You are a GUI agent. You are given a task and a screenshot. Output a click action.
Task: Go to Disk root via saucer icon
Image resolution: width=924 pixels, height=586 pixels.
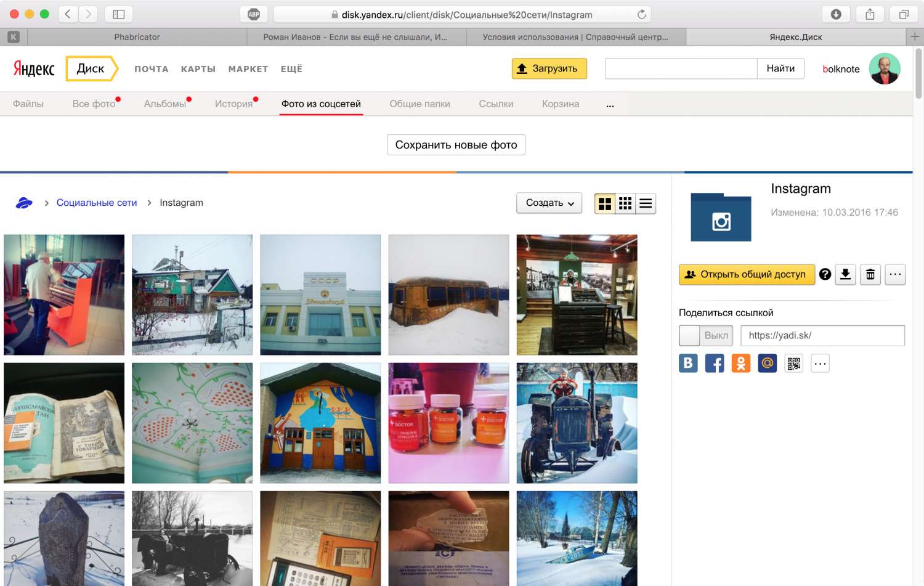[x=24, y=203]
